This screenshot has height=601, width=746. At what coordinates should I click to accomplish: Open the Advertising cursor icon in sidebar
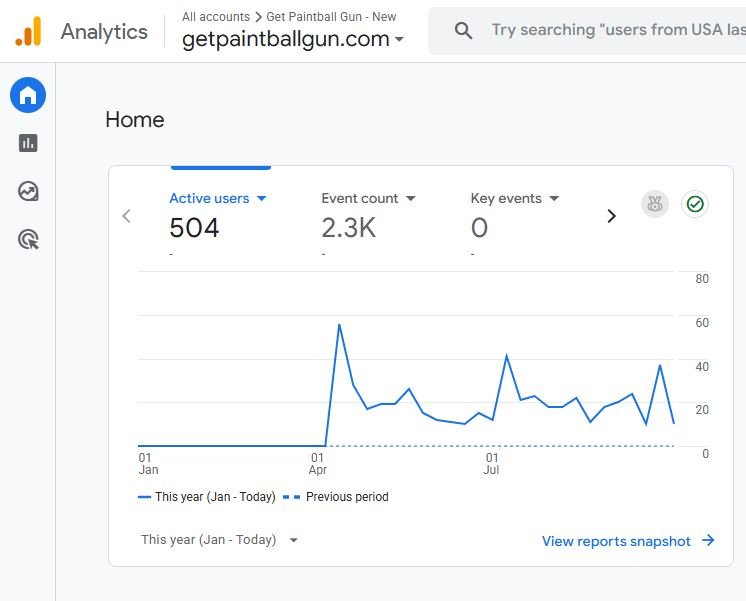29,239
